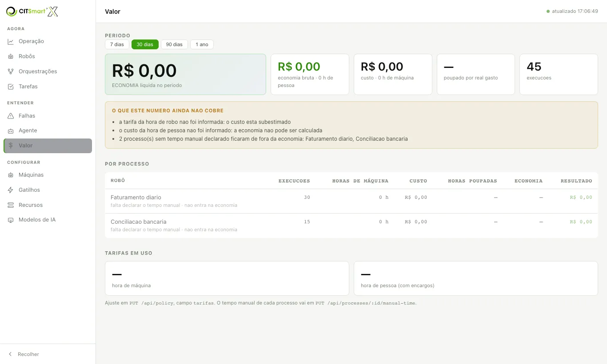
Task: Click the Modelos de IA monitor icon
Action: [11, 220]
